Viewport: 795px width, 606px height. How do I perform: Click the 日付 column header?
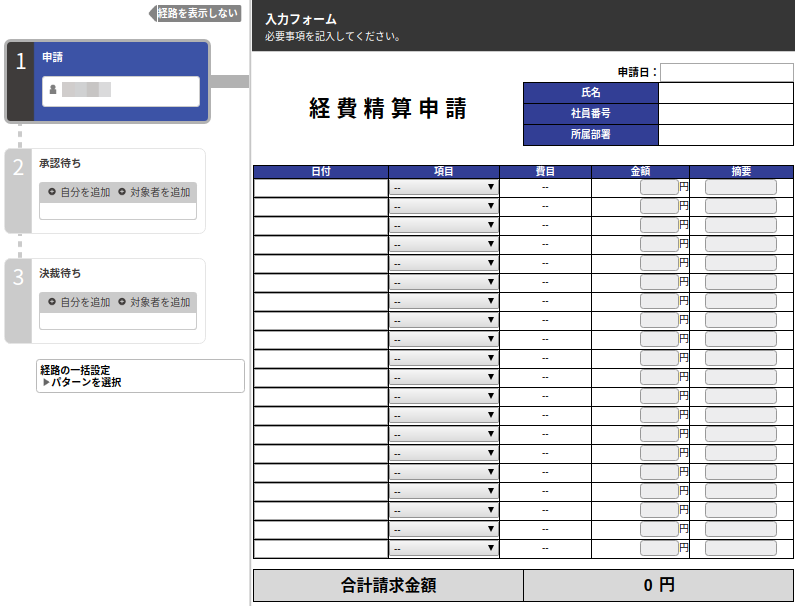[x=321, y=171]
